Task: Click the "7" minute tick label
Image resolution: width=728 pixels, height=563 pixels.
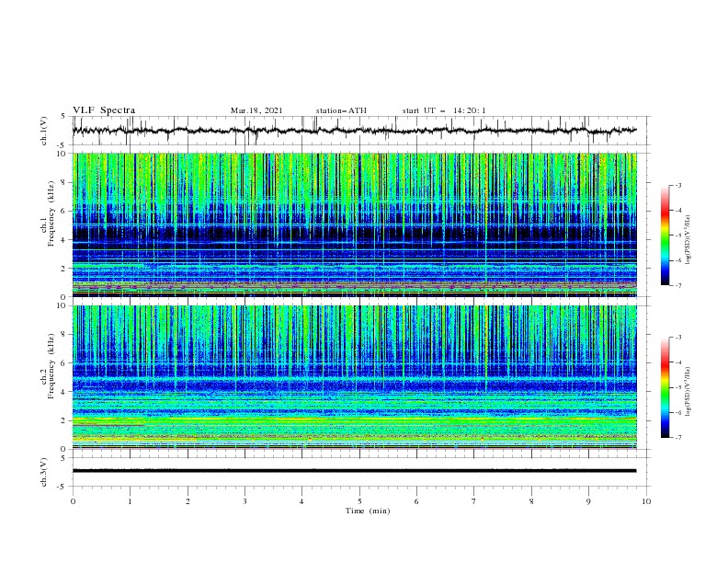Action: 474,501
